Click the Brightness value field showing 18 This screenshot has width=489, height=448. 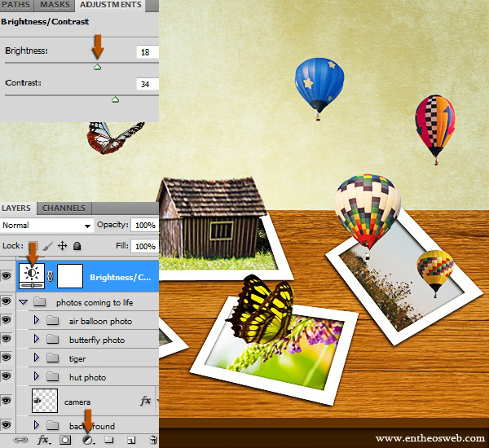tap(148, 52)
